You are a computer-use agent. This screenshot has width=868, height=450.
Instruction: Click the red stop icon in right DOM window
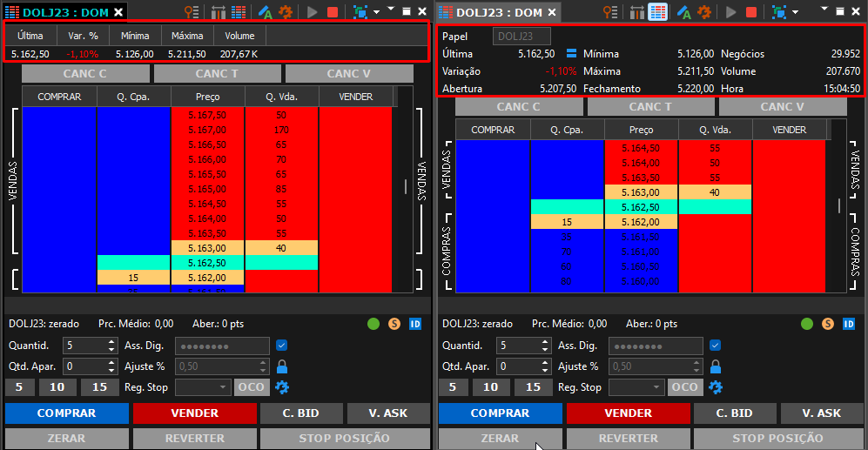click(x=751, y=11)
